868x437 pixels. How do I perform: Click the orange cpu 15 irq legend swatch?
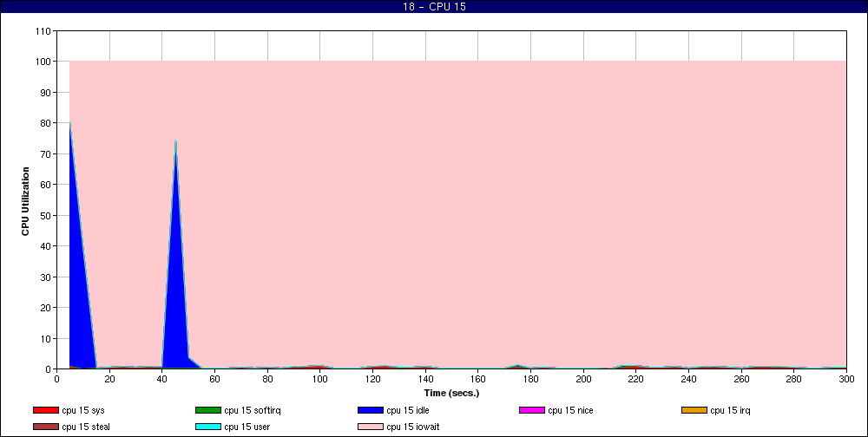coord(694,410)
